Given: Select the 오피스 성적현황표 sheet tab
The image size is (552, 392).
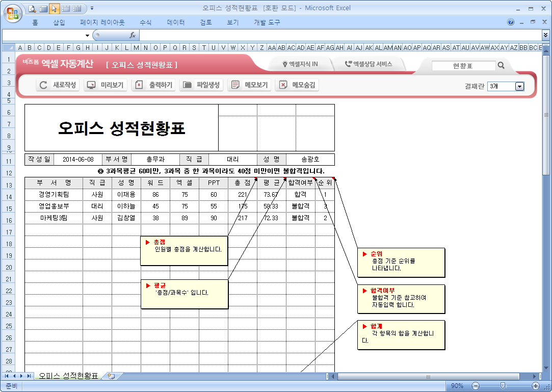Looking at the screenshot, I should click(x=68, y=376).
